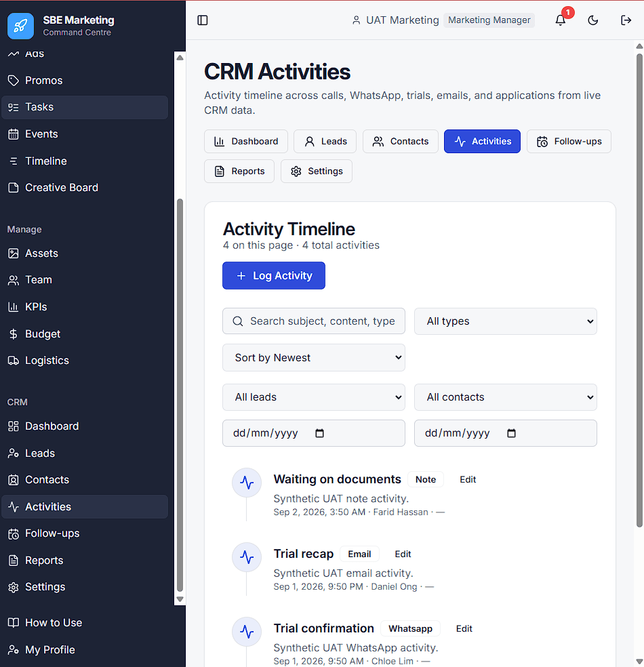Image resolution: width=644 pixels, height=667 pixels.
Task: Open How to Use guide
Action: (85, 623)
